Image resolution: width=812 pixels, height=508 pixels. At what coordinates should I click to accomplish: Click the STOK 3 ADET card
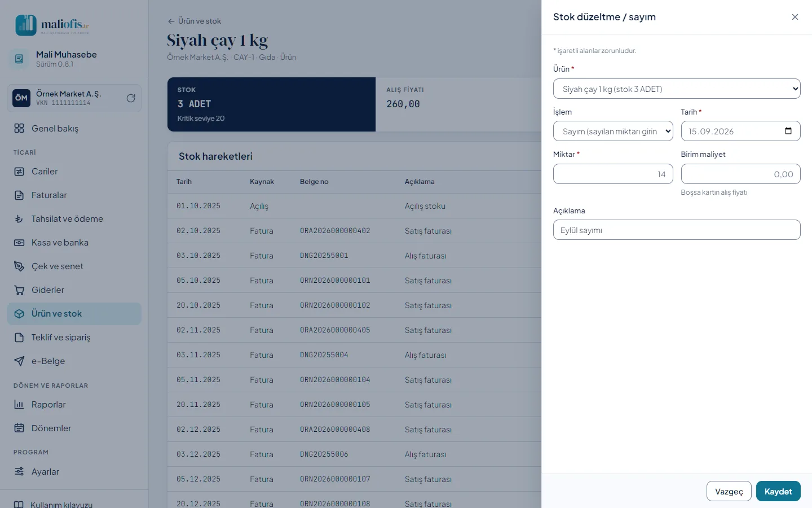pyautogui.click(x=271, y=104)
